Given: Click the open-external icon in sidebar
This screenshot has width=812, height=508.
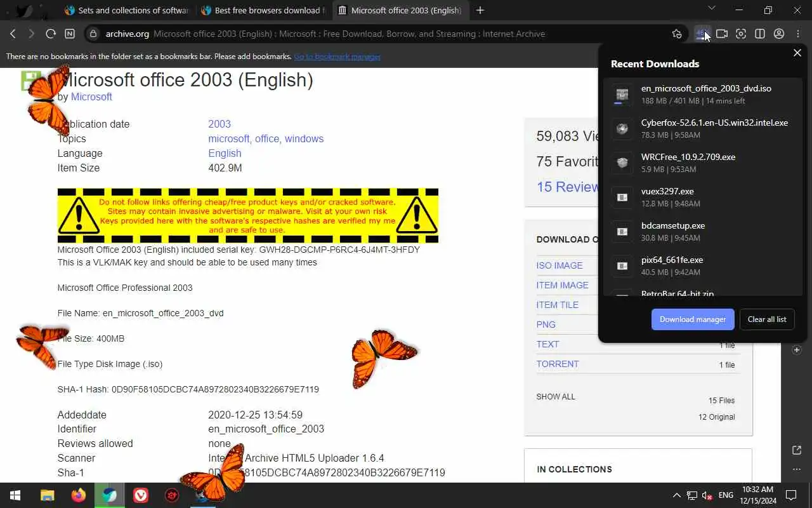Looking at the screenshot, I should pyautogui.click(x=797, y=450).
